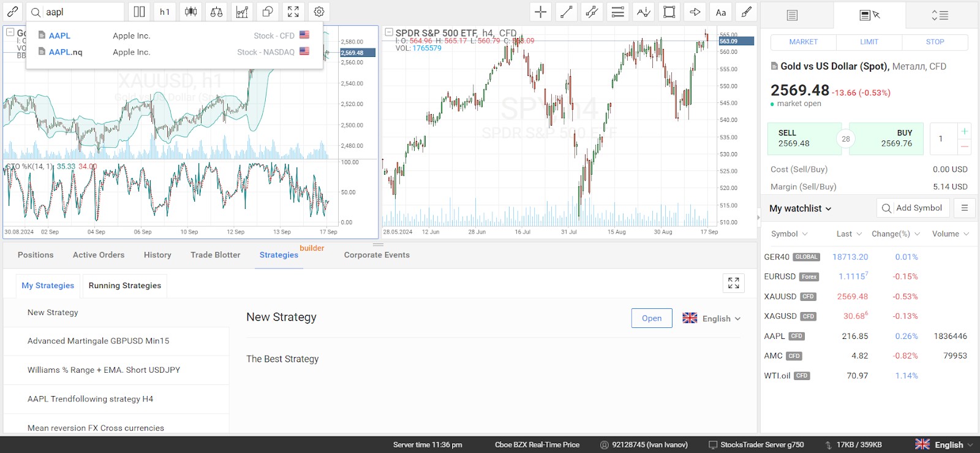The width and height of the screenshot is (980, 453).
Task: Click the Open strategy button
Action: pos(652,318)
